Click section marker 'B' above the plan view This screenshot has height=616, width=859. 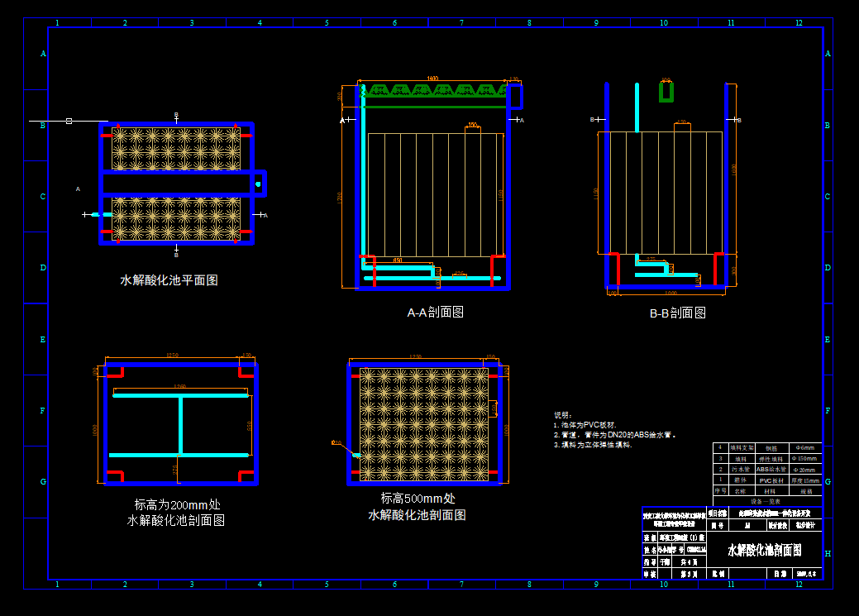(176, 115)
